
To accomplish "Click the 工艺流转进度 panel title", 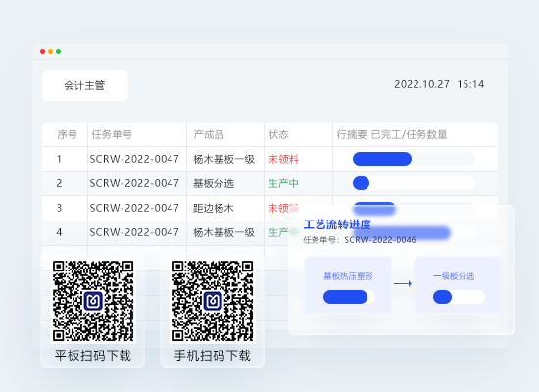I will pyautogui.click(x=337, y=224).
